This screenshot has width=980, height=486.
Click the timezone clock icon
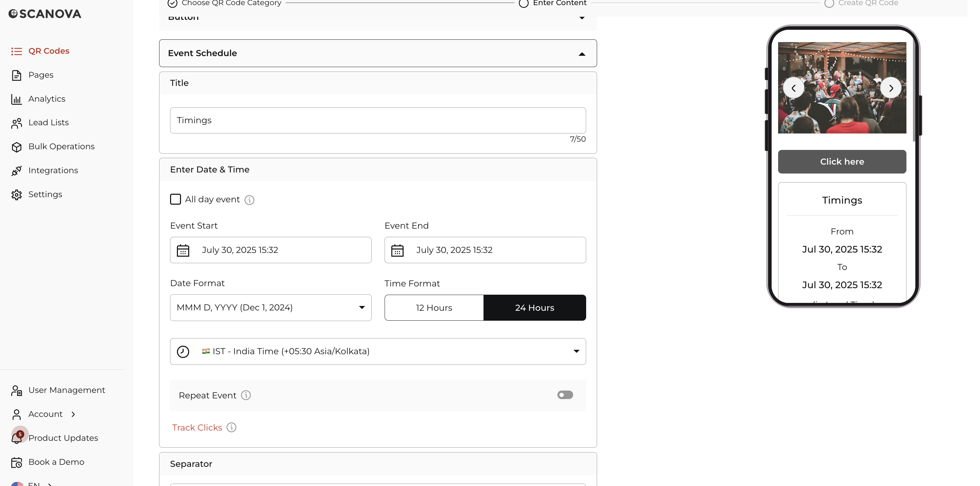[183, 351]
